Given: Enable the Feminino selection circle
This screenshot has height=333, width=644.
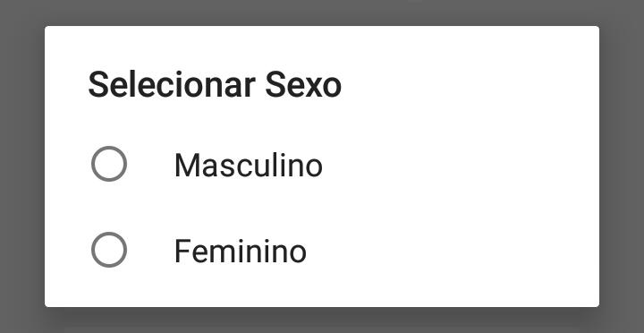Looking at the screenshot, I should [109, 250].
